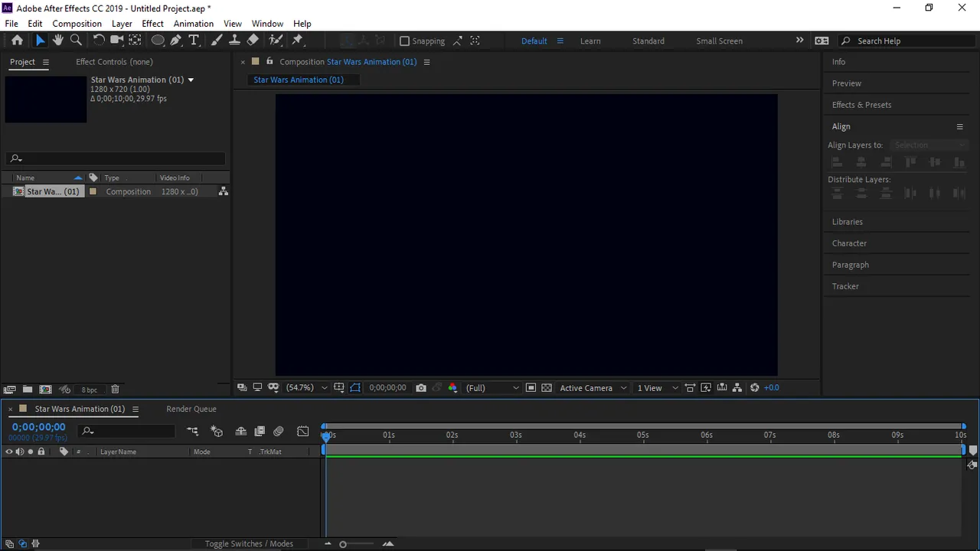Click the timeline zoom slider handle
Screen dimensions: 980x551
tap(343, 544)
